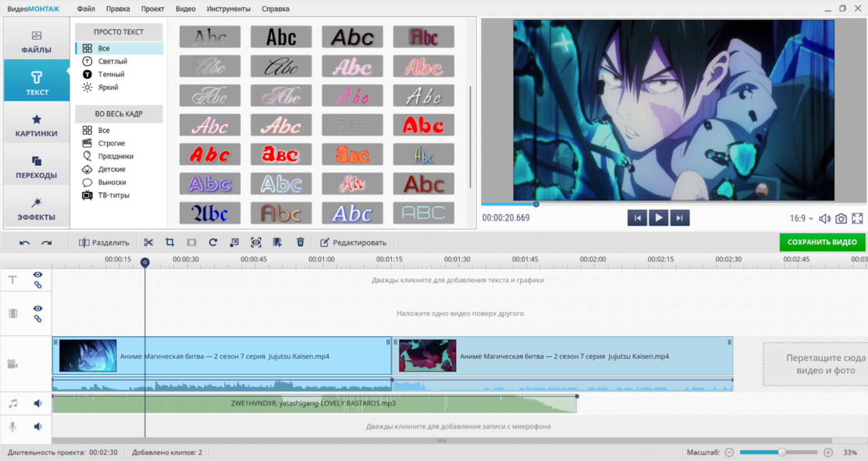Open the Проект menu

(x=152, y=9)
